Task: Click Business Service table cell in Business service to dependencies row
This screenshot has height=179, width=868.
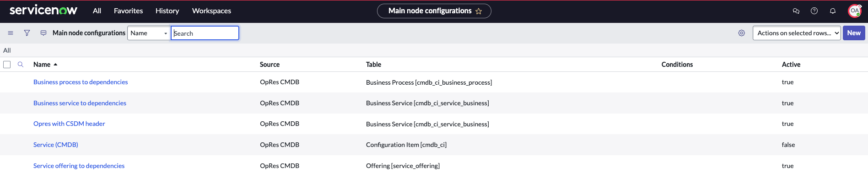Action: (x=427, y=103)
